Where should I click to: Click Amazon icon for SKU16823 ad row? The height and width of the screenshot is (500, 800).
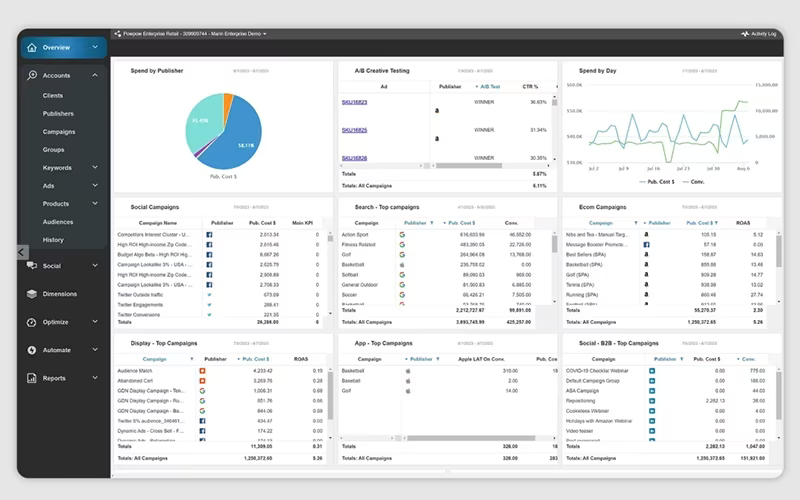tap(437, 110)
